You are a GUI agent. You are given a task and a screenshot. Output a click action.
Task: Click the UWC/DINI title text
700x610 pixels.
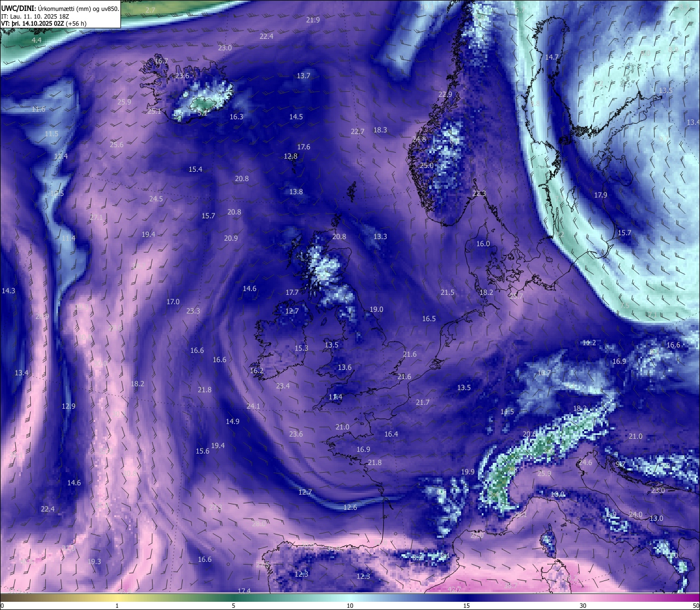click(x=18, y=9)
